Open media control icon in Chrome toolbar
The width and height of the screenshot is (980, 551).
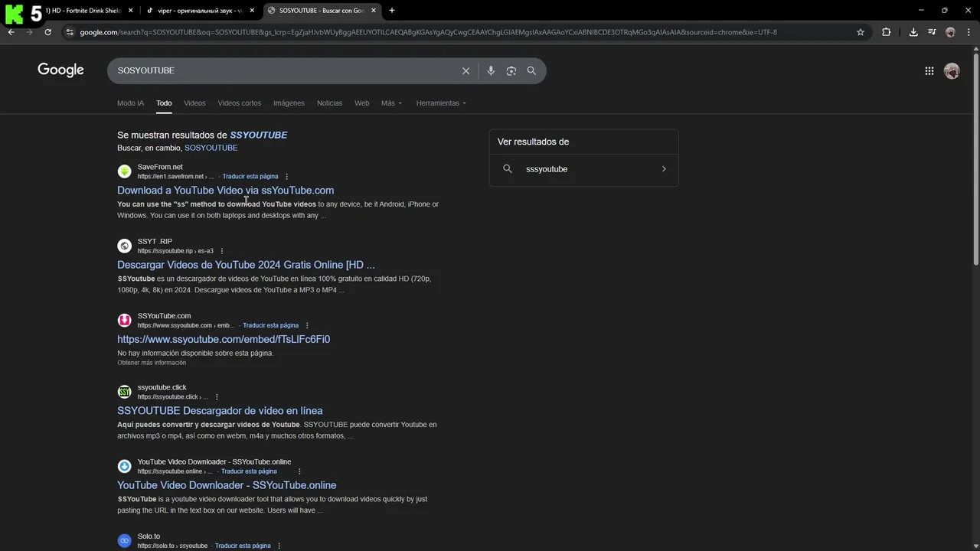932,32
